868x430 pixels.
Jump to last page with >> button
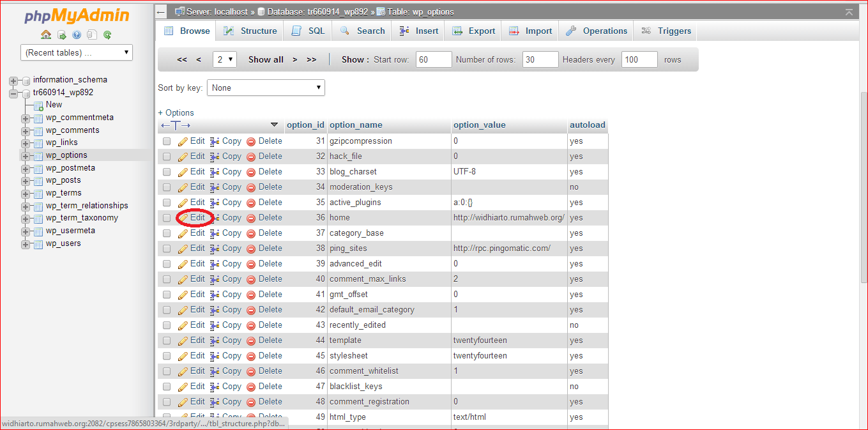point(312,59)
